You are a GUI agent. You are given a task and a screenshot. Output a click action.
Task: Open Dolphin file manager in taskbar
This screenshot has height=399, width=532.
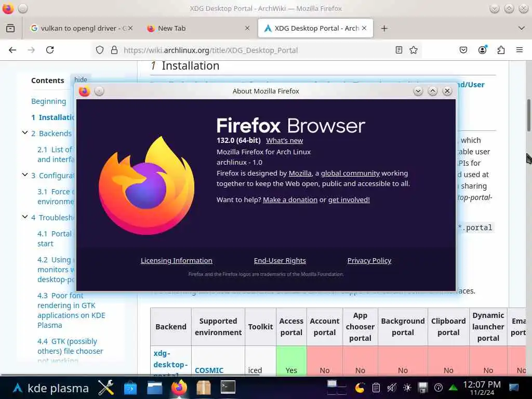point(154,388)
